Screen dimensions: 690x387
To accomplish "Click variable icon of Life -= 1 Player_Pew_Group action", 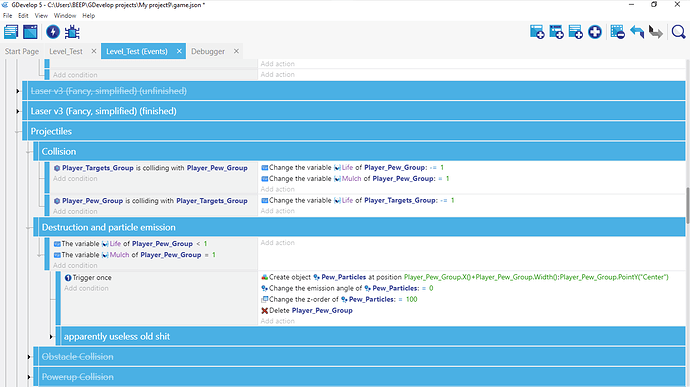I will 264,168.
